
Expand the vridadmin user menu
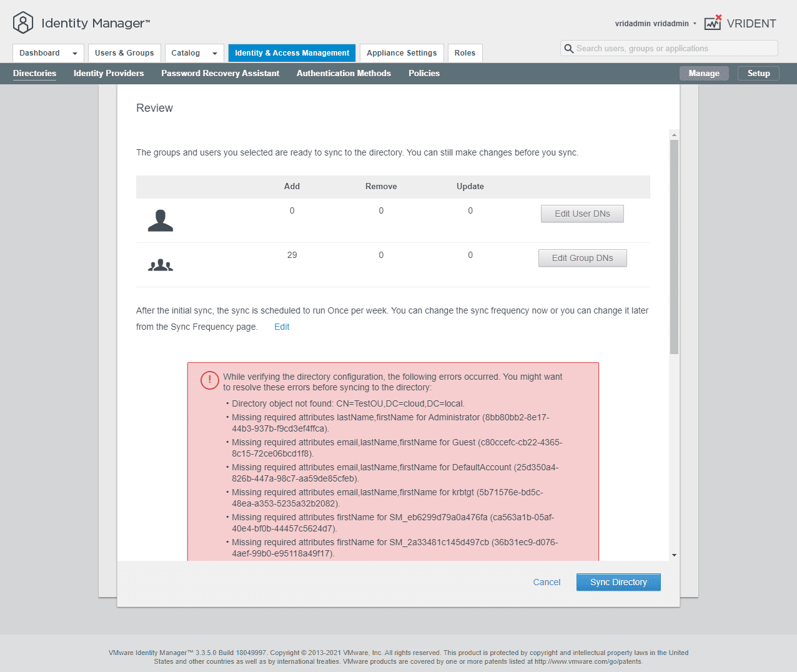tap(655, 24)
